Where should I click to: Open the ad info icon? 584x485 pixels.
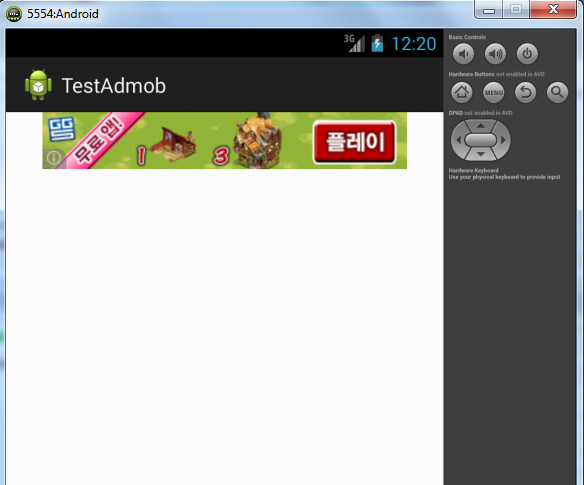[x=54, y=158]
